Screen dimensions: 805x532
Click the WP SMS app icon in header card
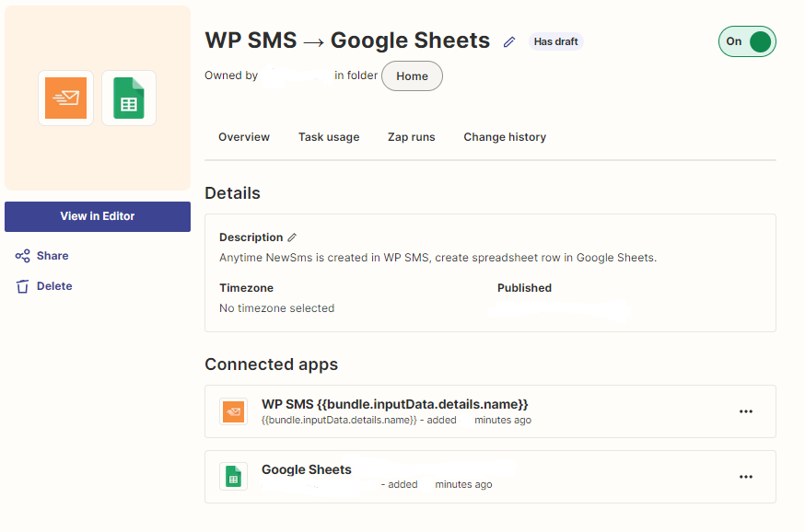click(x=65, y=98)
